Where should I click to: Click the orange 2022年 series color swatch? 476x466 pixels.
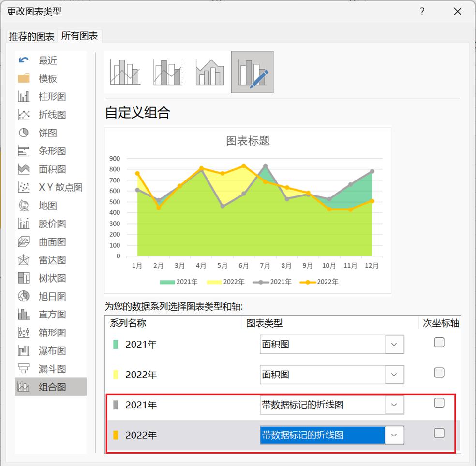point(115,435)
